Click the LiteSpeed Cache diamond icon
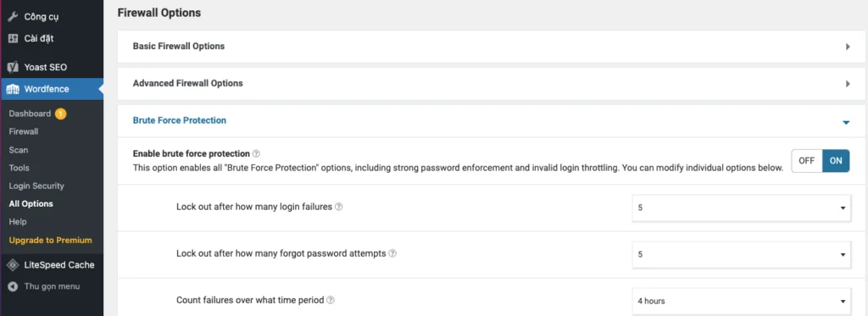 13,265
